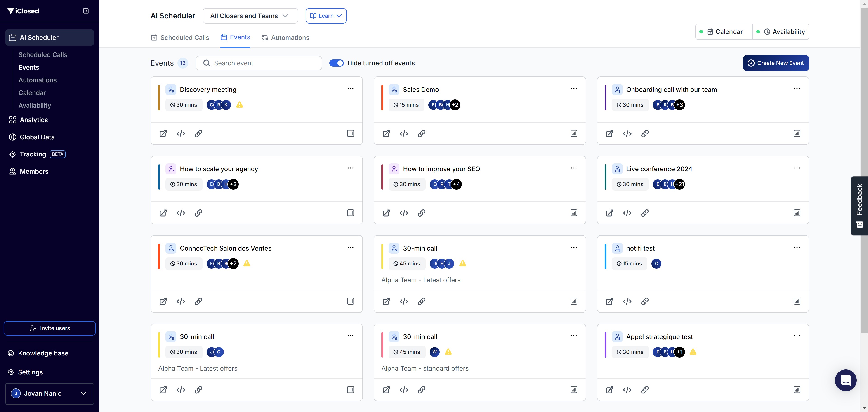Screen dimensions: 868x412
Task: Copy link for Sales Demo event
Action: tap(421, 133)
